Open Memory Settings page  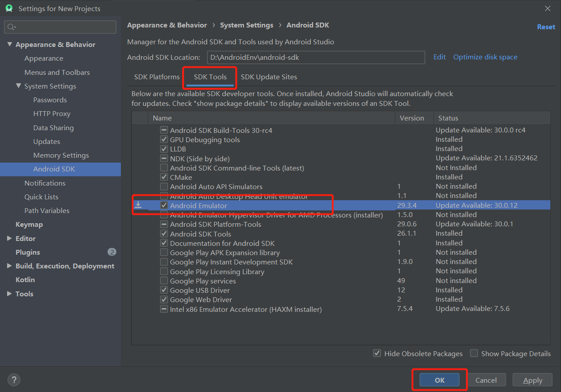coord(61,155)
